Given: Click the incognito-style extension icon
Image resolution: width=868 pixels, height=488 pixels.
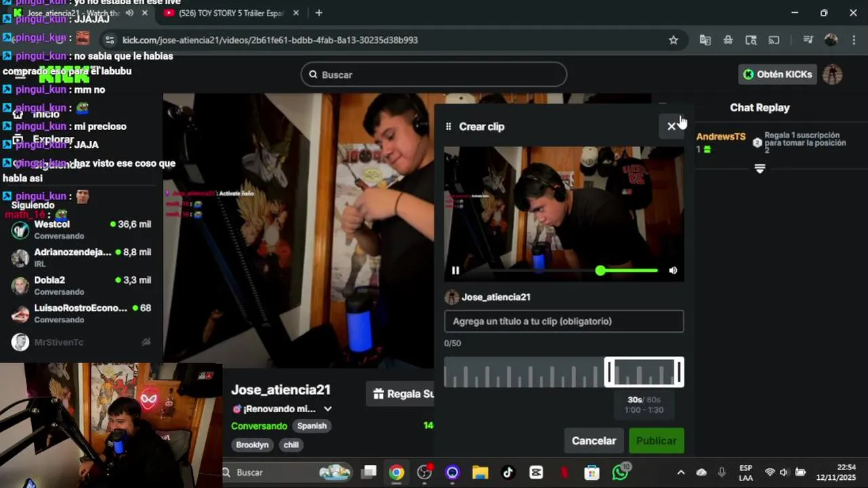Looking at the screenshot, I should point(728,40).
